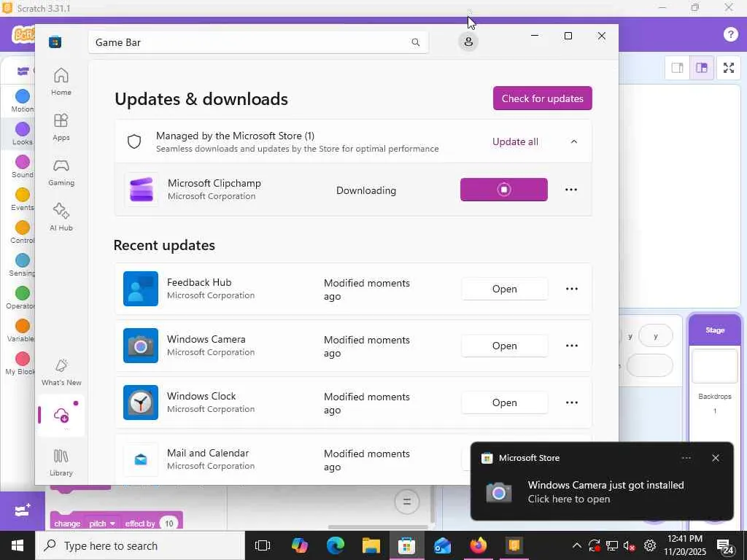Enter Scratch full screen stage mode

click(x=729, y=68)
